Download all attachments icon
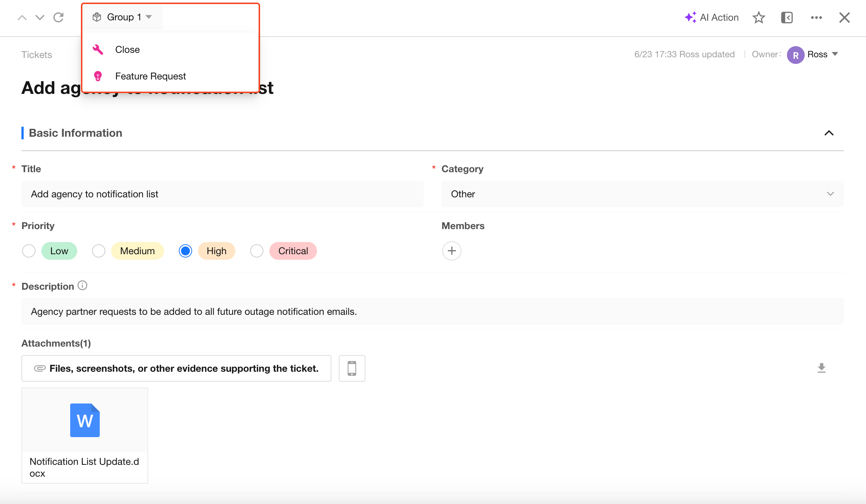Image resolution: width=866 pixels, height=504 pixels. [822, 368]
